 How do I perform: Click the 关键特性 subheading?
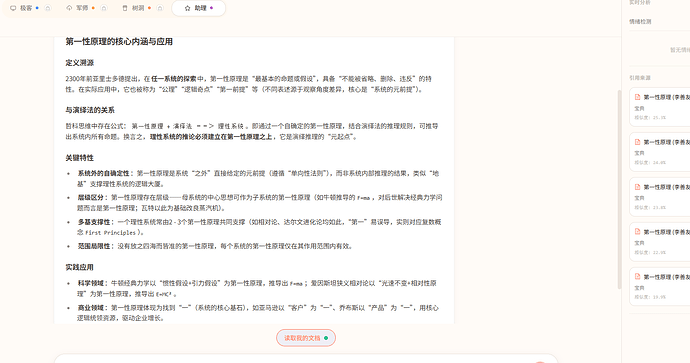[x=80, y=158]
